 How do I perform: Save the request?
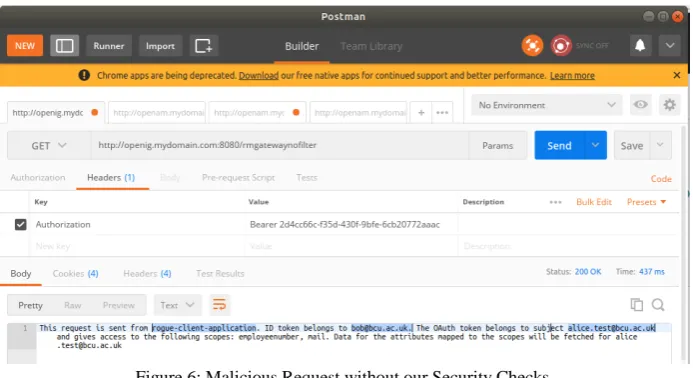(632, 145)
